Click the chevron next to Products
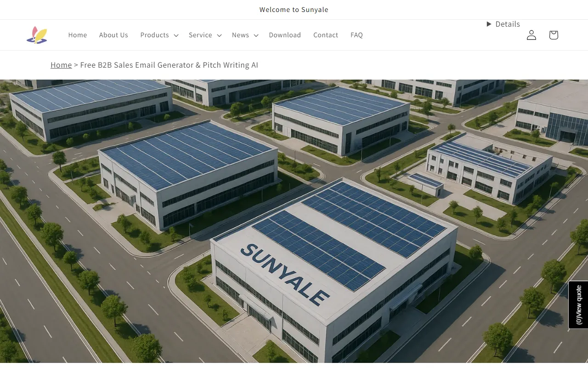This screenshot has width=588, height=368. point(176,35)
